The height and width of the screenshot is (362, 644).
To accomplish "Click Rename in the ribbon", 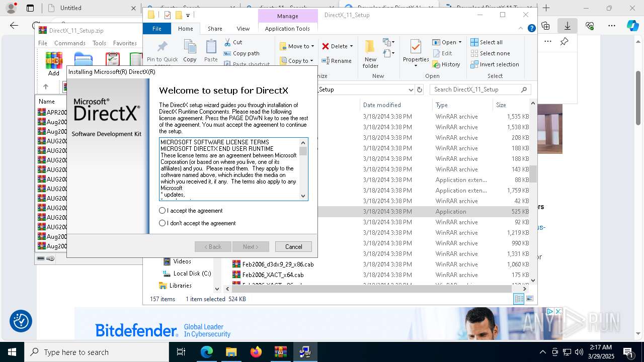I will (x=337, y=61).
